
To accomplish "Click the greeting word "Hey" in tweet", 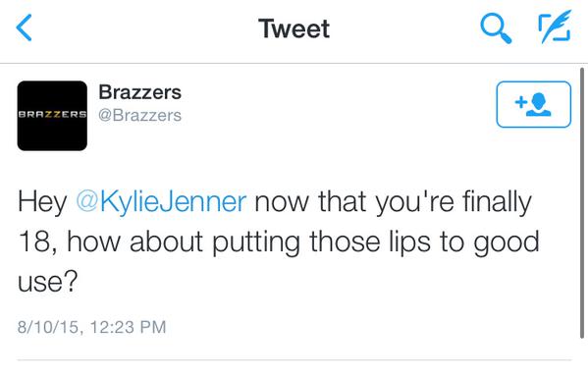I will [42, 203].
